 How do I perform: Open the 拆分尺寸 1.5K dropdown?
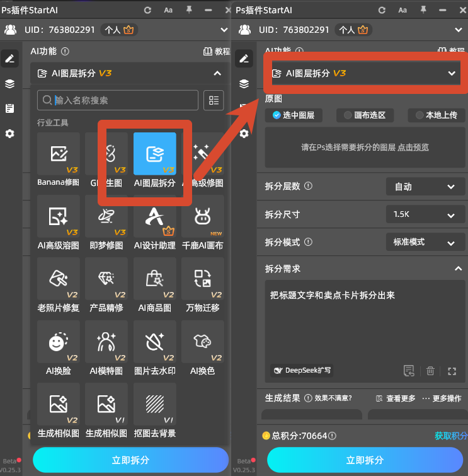(x=425, y=214)
